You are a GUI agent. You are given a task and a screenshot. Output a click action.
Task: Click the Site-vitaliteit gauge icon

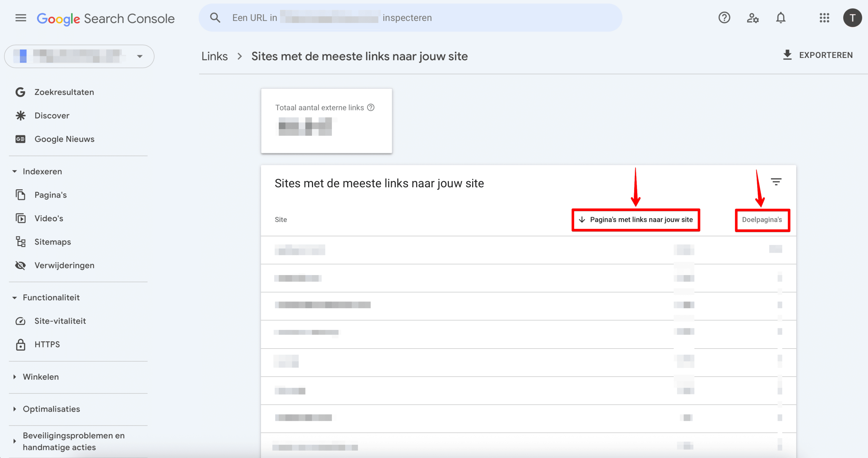tap(20, 321)
